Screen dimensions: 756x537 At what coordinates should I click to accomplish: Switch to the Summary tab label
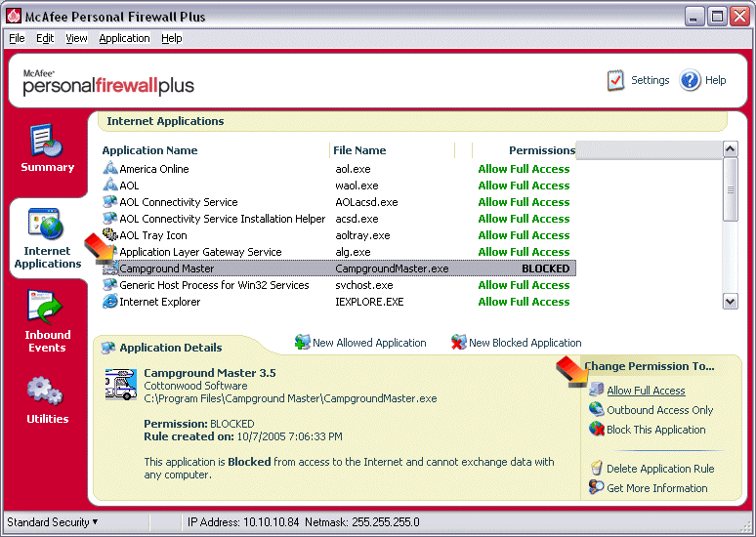pyautogui.click(x=47, y=167)
